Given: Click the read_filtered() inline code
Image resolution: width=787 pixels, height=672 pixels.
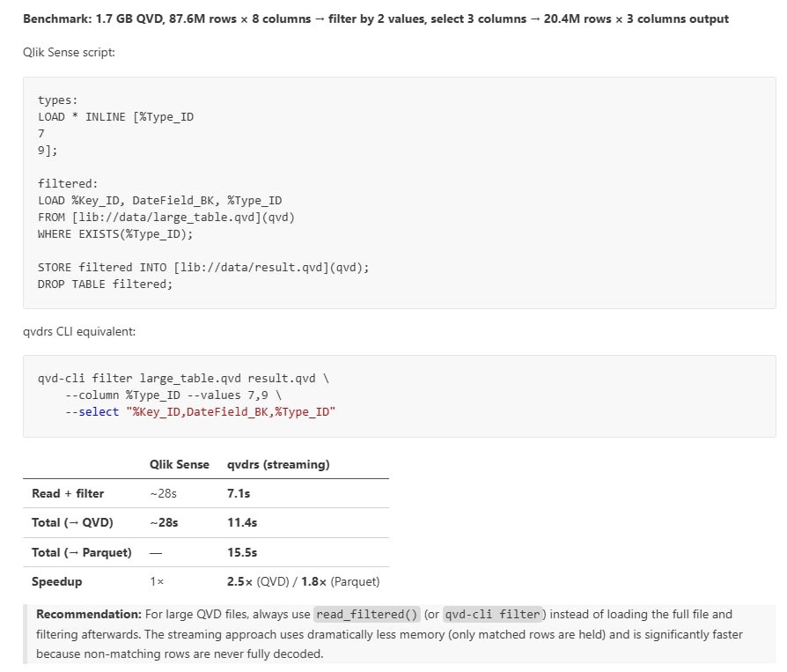Looking at the screenshot, I should (x=367, y=614).
